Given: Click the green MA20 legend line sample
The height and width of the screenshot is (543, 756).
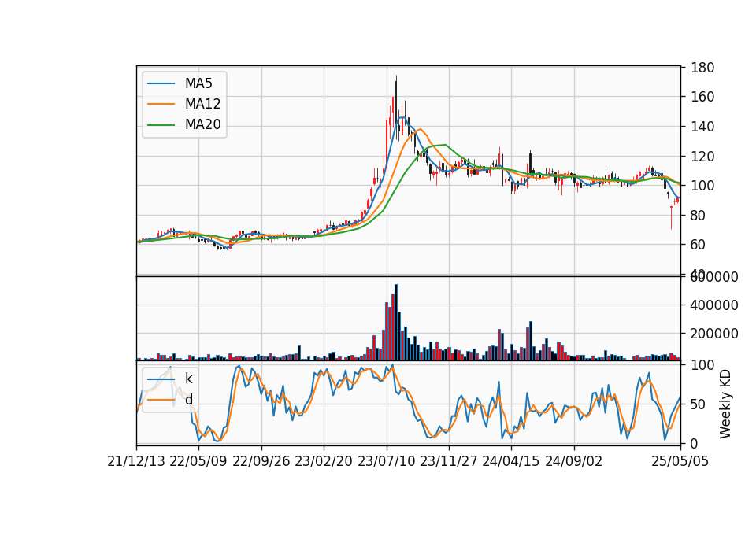Looking at the screenshot, I should (x=161, y=124).
